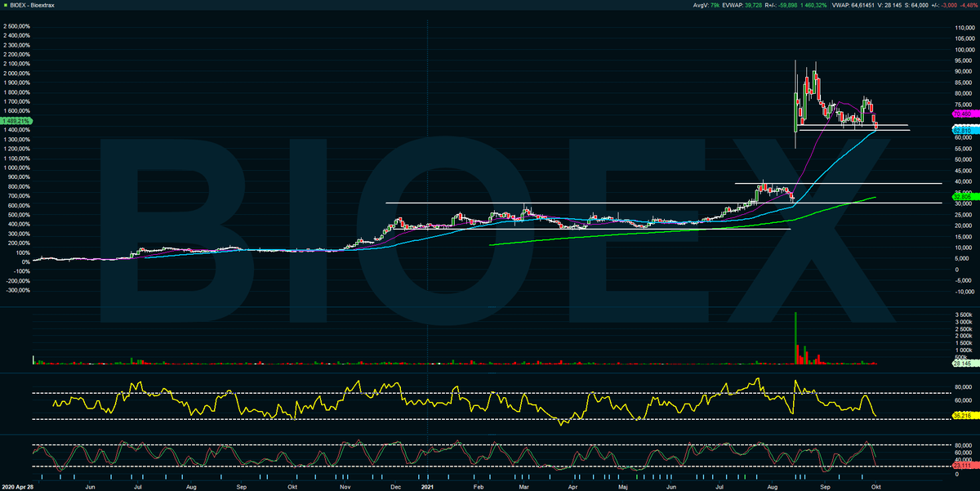Viewport: 980px width, 491px height.
Task: Click the -10,000 price axis label
Action: point(964,291)
